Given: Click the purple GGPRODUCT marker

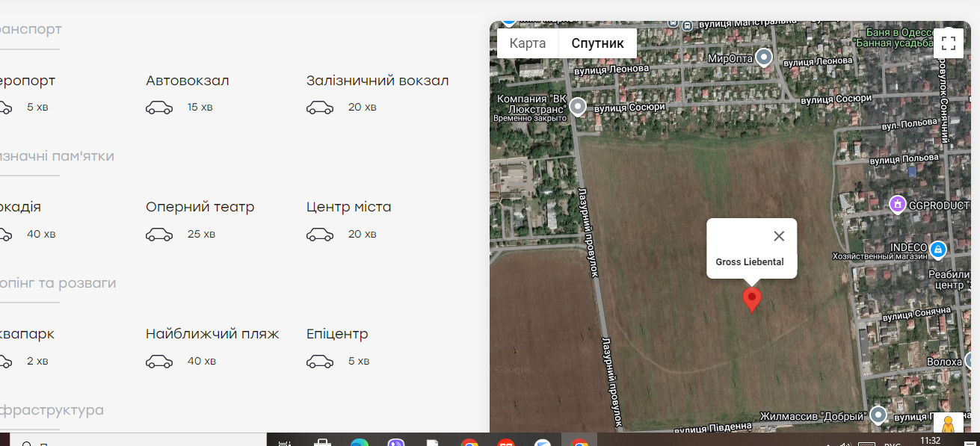Looking at the screenshot, I should tap(897, 204).
